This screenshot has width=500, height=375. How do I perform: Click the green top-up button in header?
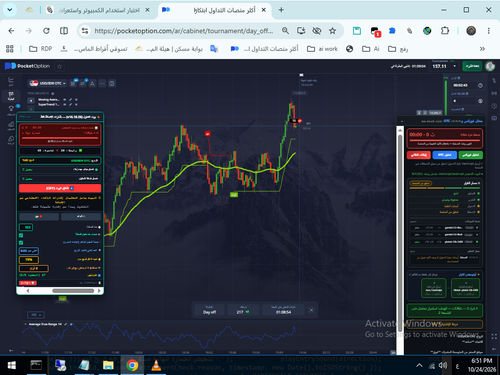(x=472, y=66)
